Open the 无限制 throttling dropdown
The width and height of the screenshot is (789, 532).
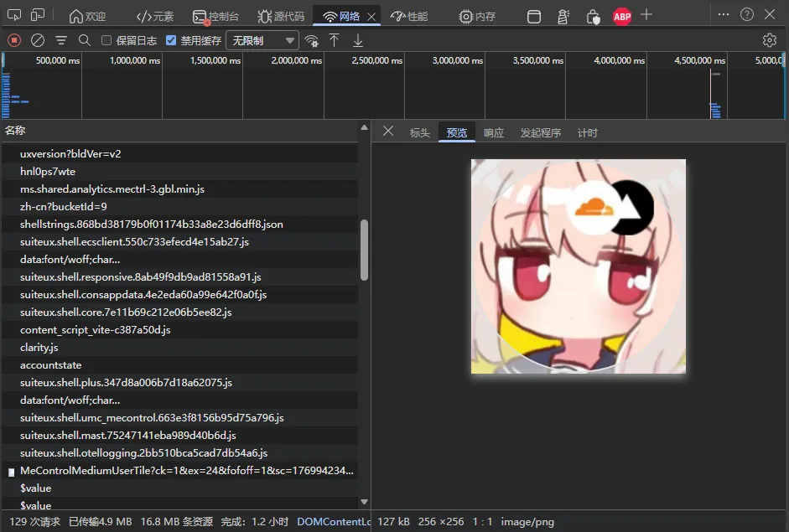coord(262,40)
